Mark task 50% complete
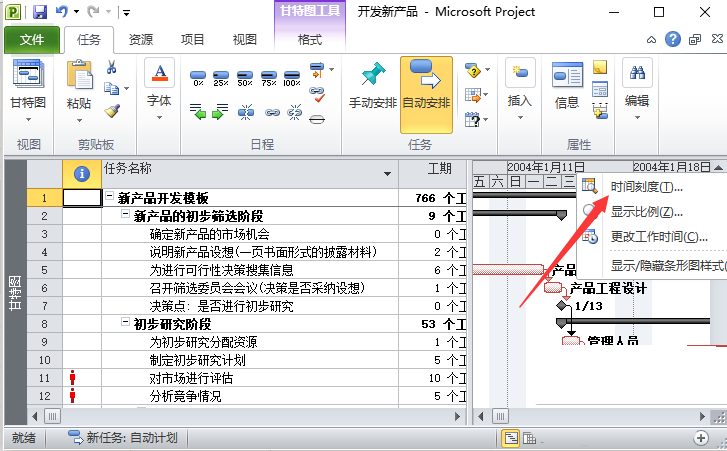 coord(244,78)
